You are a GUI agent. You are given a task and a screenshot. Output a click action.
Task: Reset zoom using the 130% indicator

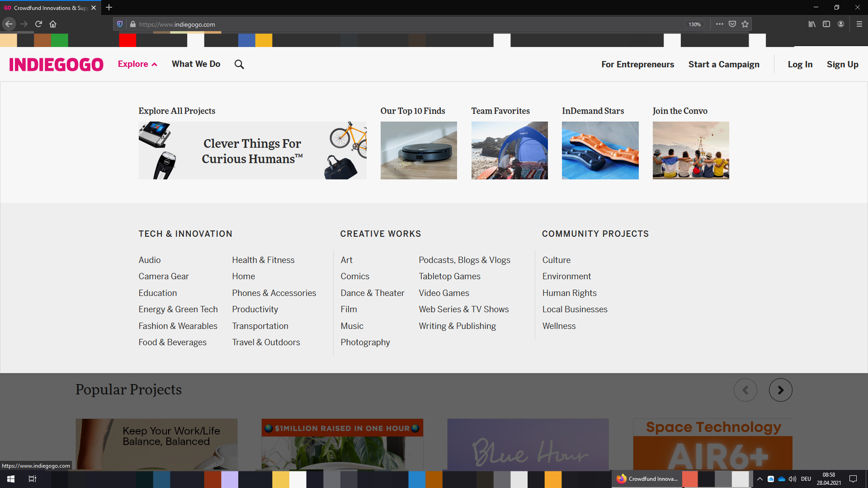(694, 24)
